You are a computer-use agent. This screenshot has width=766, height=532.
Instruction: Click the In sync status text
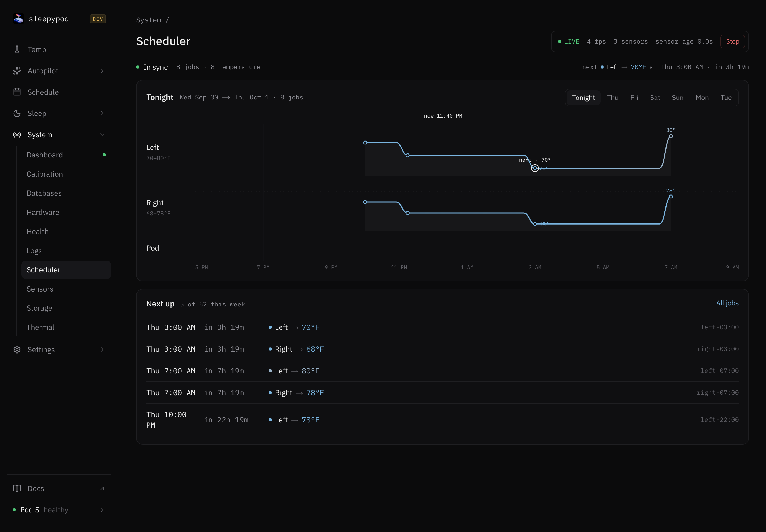(x=155, y=67)
